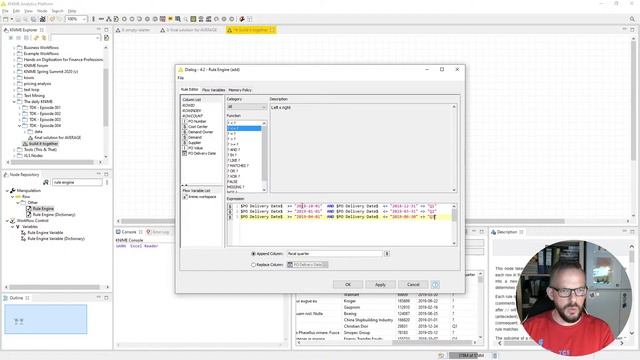
Task: Select '? MATCHES ?' in Function list
Action: click(x=238, y=166)
